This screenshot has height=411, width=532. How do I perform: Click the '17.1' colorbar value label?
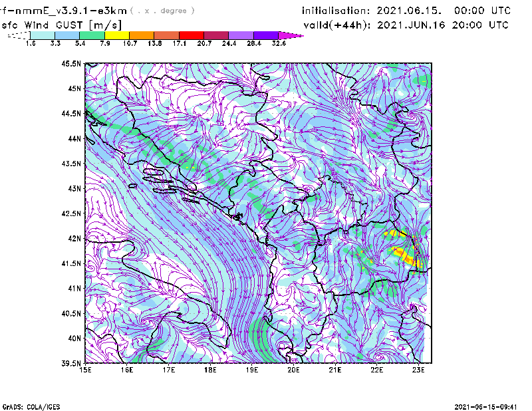[180, 43]
